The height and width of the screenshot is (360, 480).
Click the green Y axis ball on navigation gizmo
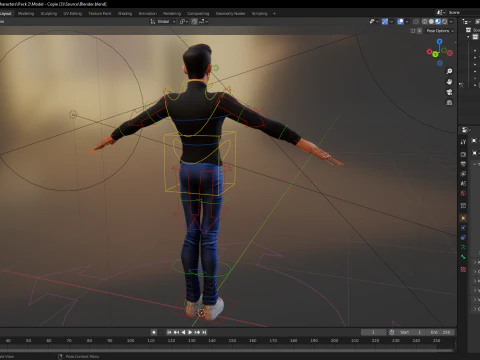[x=435, y=54]
